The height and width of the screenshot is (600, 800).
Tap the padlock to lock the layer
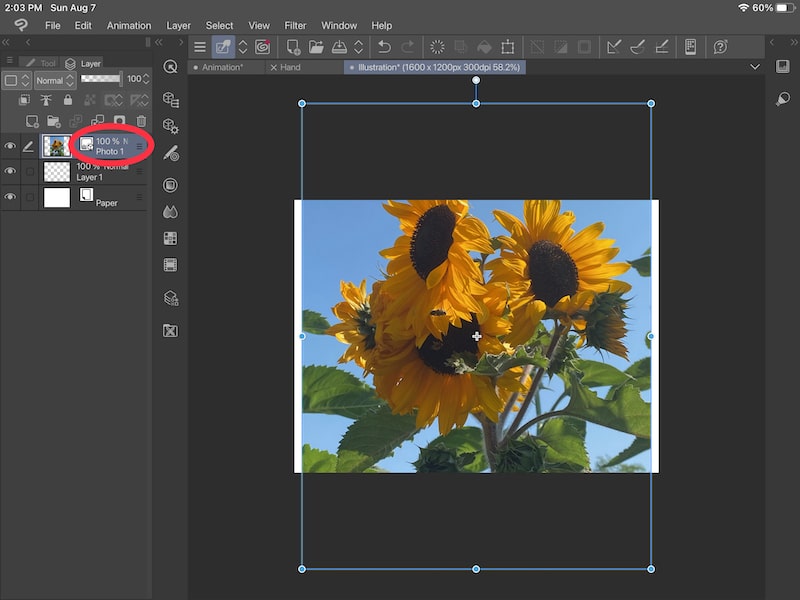68,101
